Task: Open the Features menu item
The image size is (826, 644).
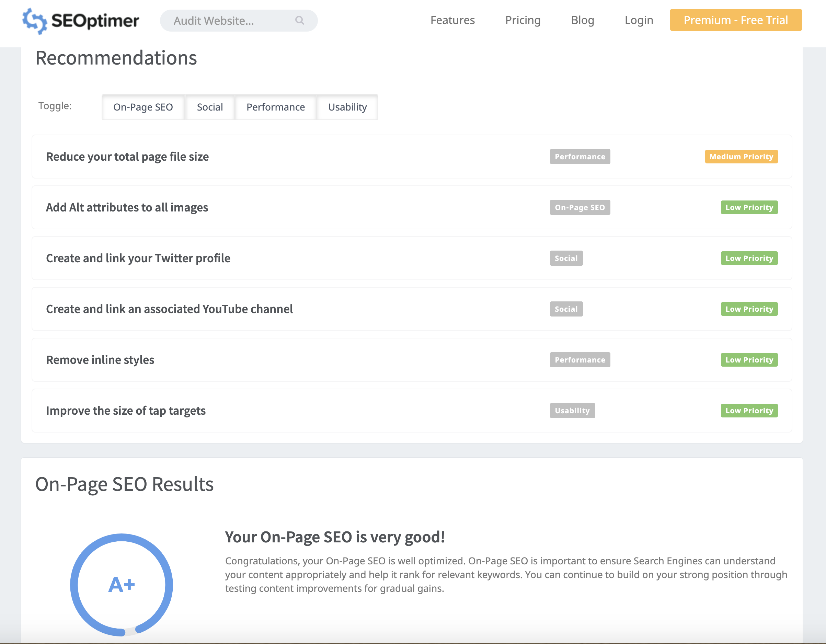Action: pos(452,20)
